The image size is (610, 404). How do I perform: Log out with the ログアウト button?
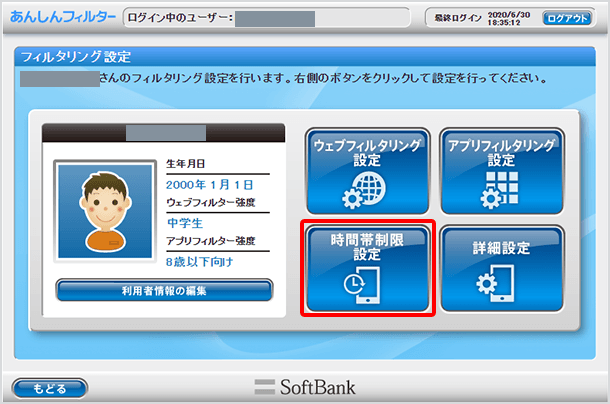pyautogui.click(x=567, y=18)
